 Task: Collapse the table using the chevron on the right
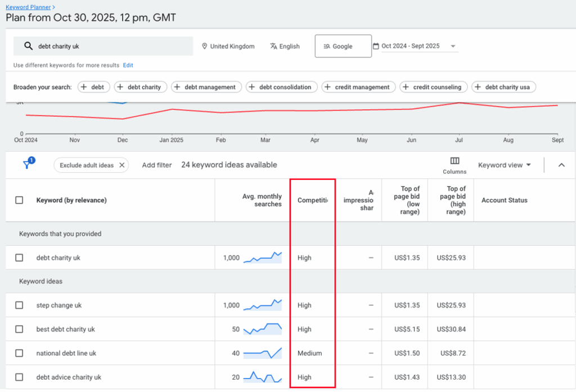tap(561, 165)
